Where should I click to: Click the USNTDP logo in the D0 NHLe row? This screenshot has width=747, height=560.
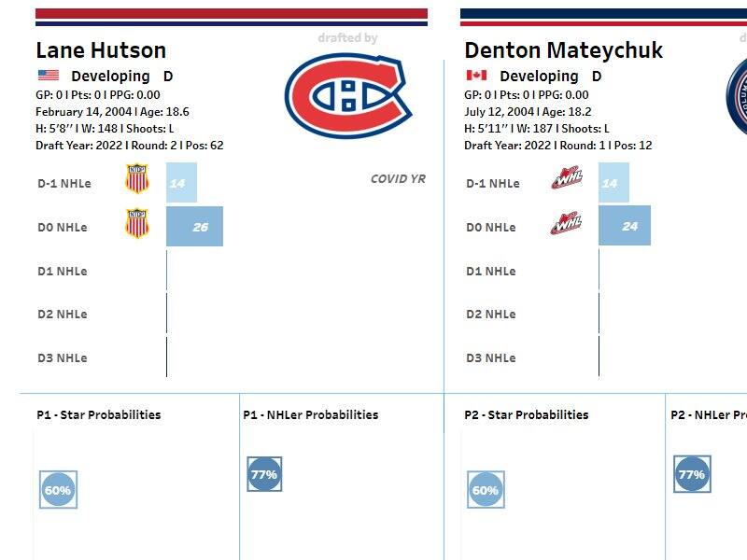click(x=137, y=224)
